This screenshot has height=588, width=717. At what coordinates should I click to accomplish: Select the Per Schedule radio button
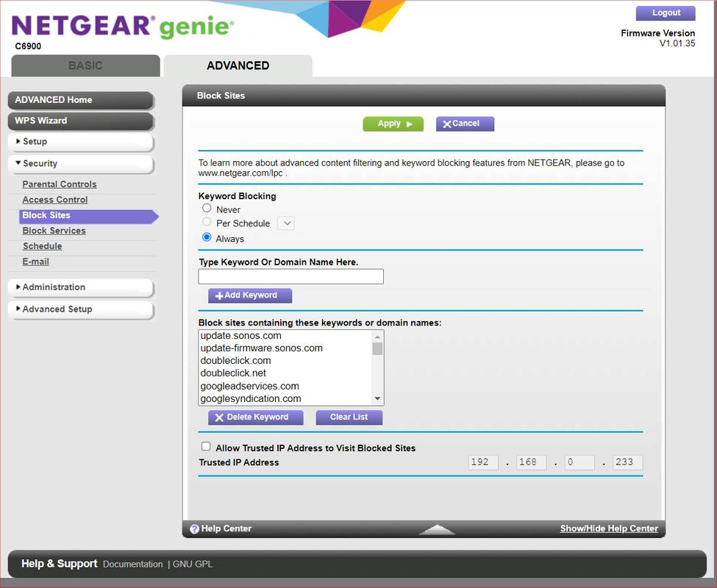tap(207, 222)
